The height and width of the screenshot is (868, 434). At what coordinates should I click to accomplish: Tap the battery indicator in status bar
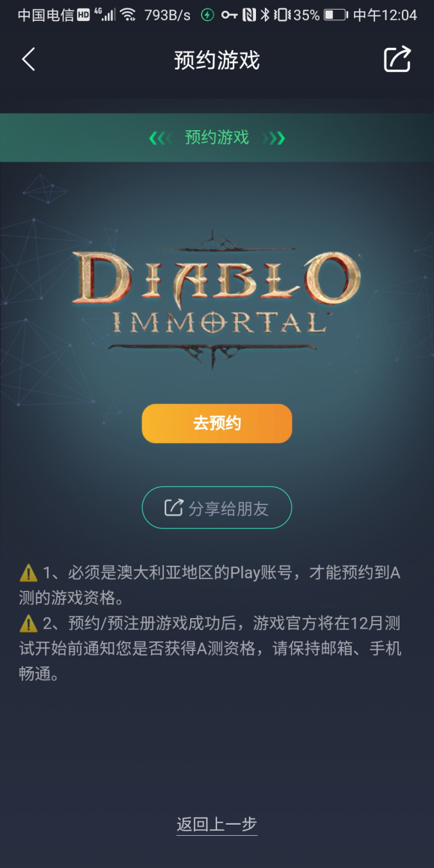click(x=335, y=15)
